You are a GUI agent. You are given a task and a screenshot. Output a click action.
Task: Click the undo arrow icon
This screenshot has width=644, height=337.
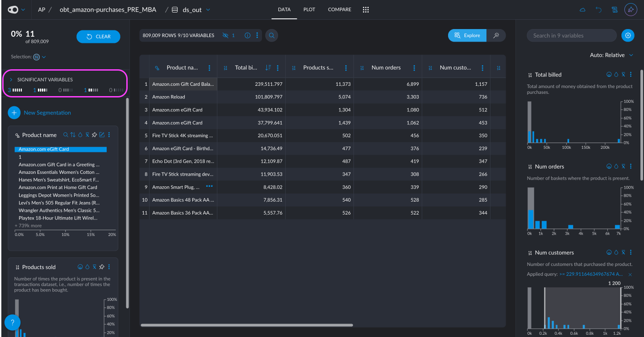(x=598, y=9)
